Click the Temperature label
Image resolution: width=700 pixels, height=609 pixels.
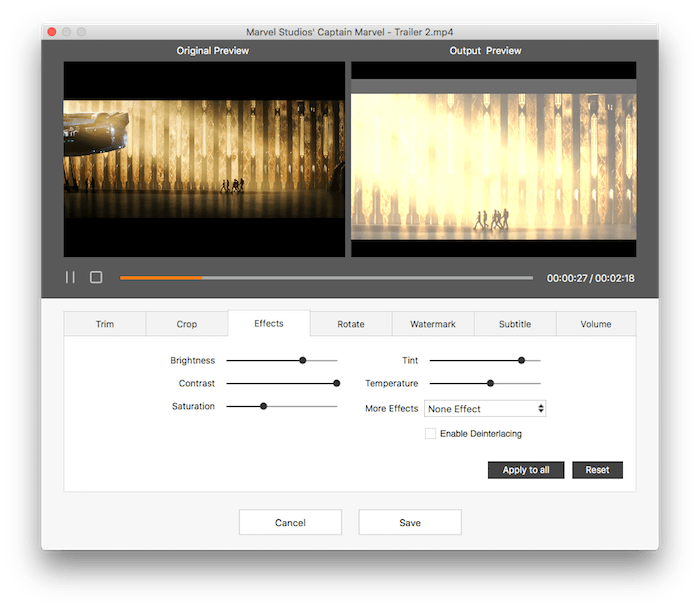click(x=392, y=383)
